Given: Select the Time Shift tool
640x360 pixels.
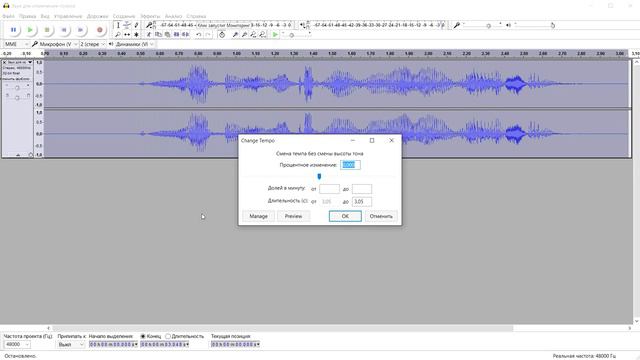Looking at the screenshot, I should click(x=127, y=35).
